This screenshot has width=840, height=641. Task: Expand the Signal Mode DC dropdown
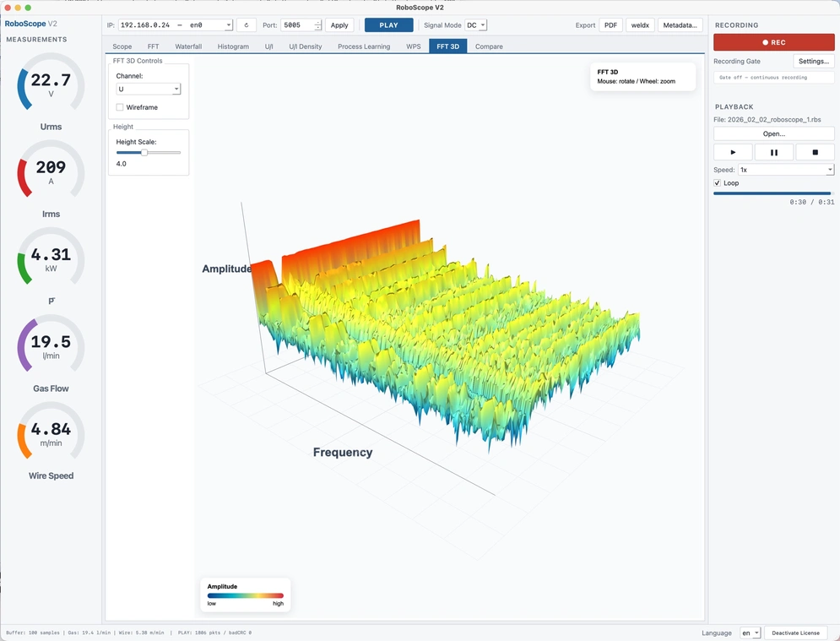(475, 25)
